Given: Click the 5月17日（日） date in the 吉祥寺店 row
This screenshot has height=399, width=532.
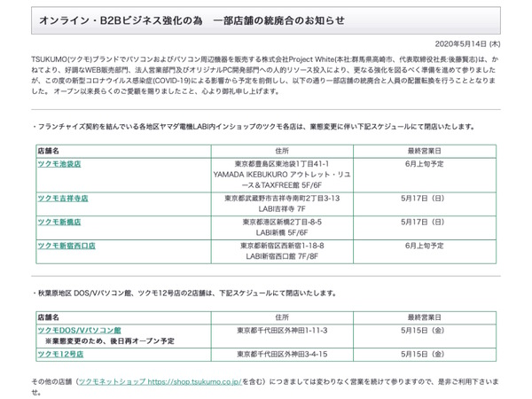Looking at the screenshot, I should pos(422,199).
